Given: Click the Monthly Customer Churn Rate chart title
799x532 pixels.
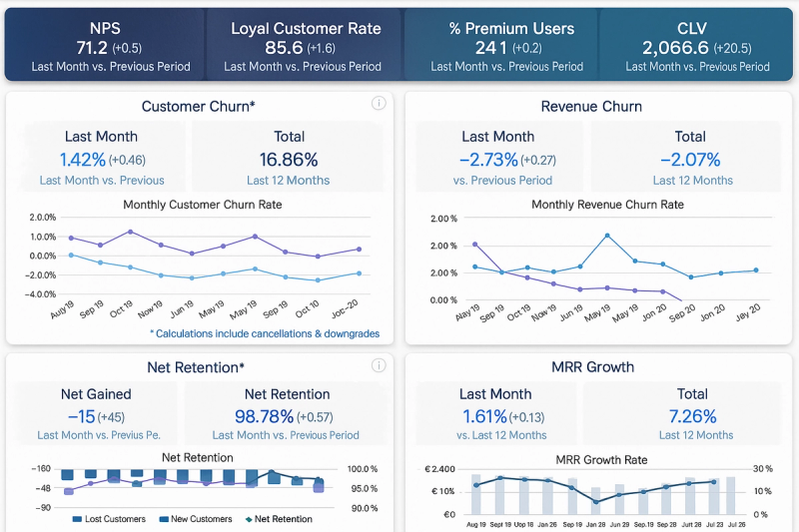Looking at the screenshot, I should pos(203,205).
